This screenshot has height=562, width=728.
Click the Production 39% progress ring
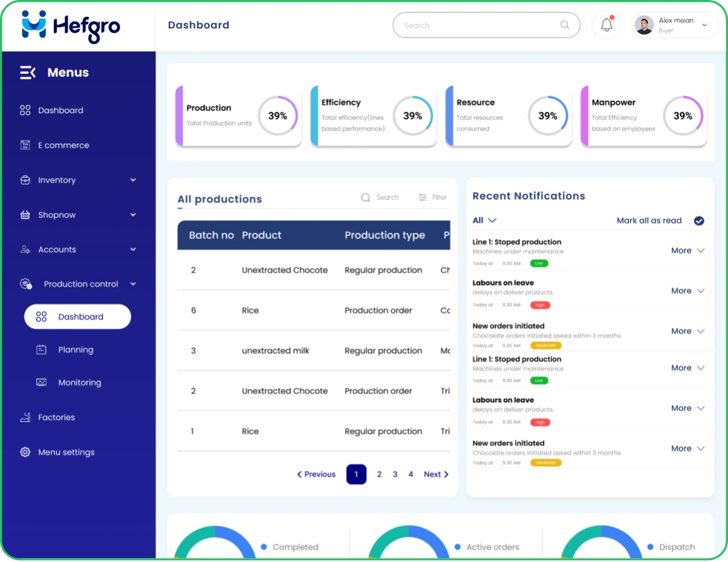click(x=278, y=116)
